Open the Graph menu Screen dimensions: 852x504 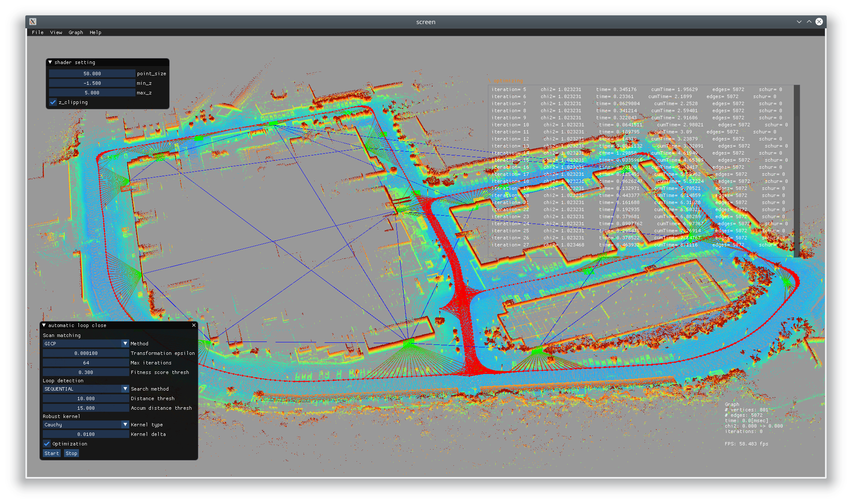pyautogui.click(x=74, y=32)
